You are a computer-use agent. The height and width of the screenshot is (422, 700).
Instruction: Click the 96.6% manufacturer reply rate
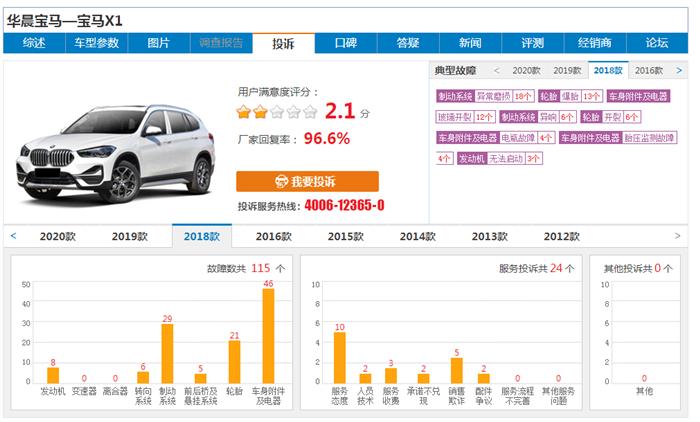coord(327,138)
